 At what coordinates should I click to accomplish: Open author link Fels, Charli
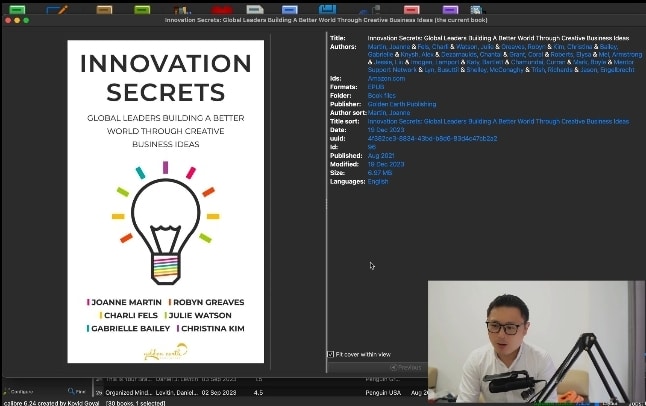[x=433, y=47]
